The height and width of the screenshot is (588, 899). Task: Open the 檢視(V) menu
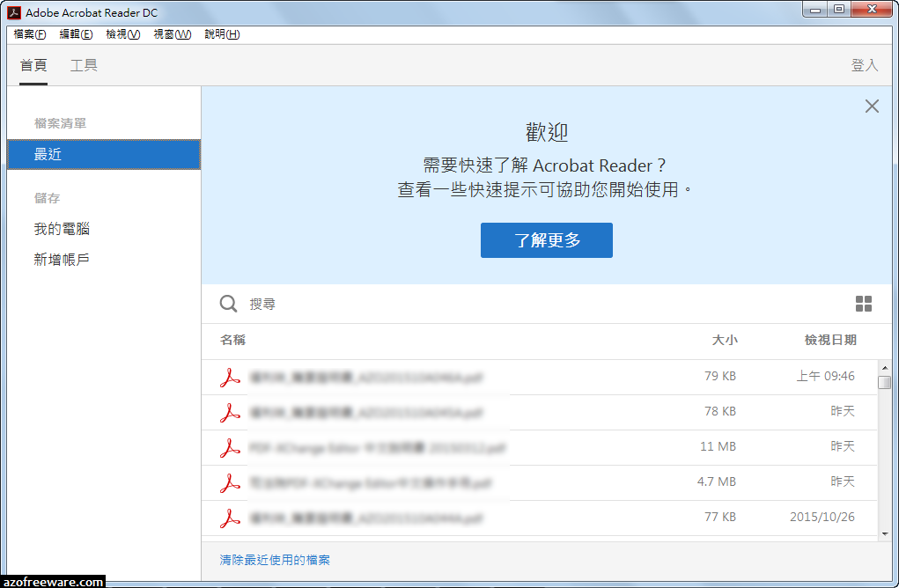click(x=122, y=34)
